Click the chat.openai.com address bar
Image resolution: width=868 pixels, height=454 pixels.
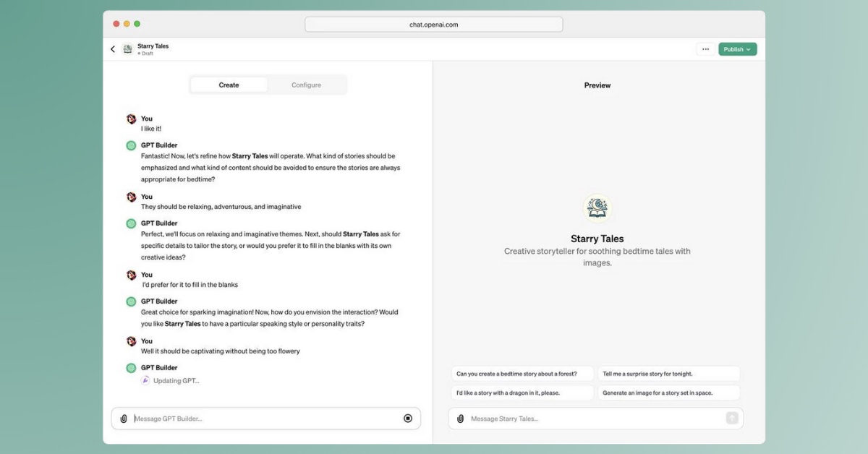pyautogui.click(x=434, y=25)
